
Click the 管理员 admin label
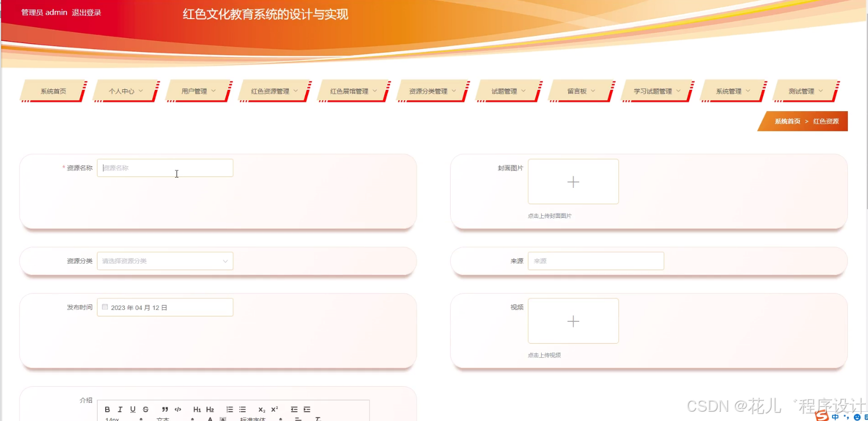44,13
